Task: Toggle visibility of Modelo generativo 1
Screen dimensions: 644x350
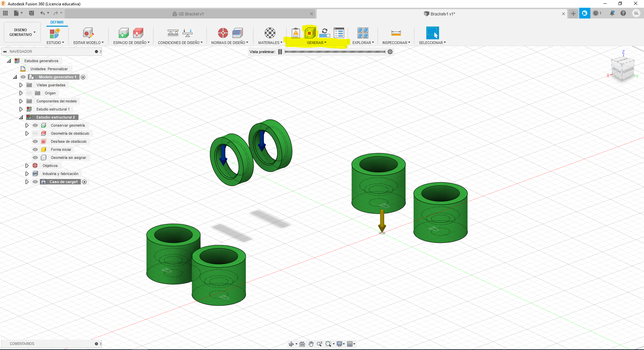Action: [x=23, y=77]
